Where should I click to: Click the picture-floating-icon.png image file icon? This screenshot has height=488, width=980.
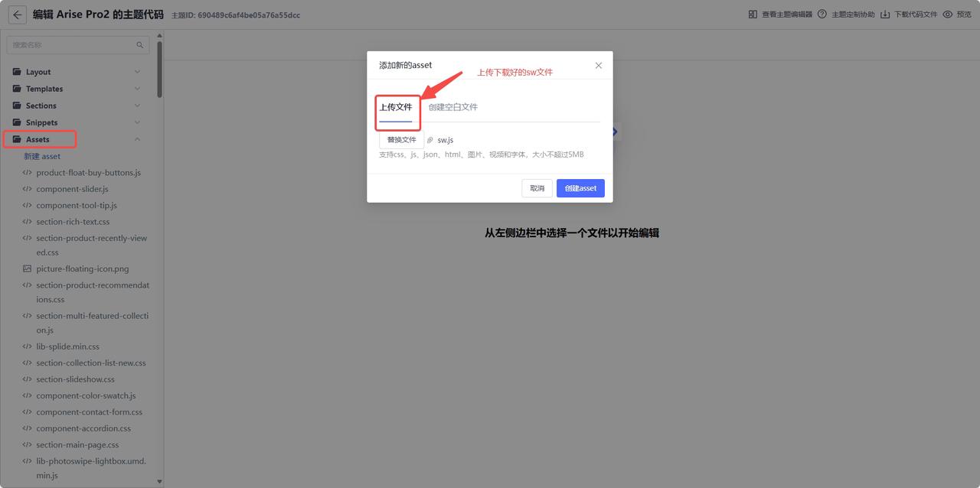click(x=28, y=268)
